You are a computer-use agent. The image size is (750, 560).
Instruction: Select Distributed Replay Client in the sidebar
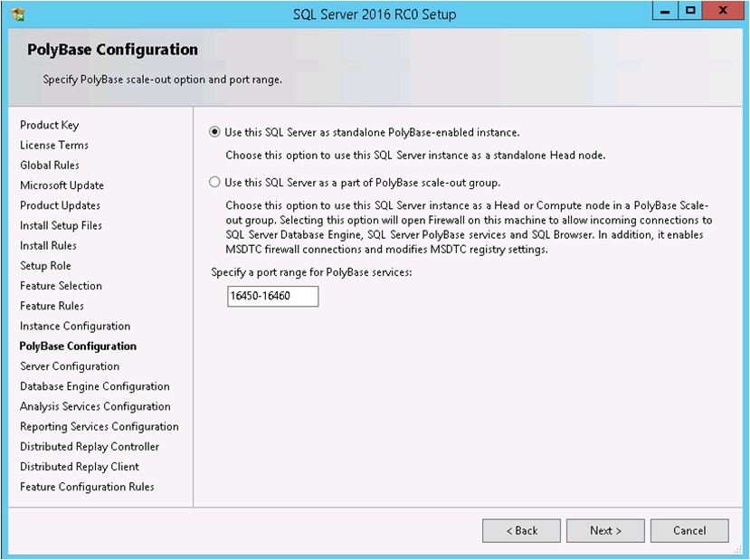pyautogui.click(x=80, y=467)
